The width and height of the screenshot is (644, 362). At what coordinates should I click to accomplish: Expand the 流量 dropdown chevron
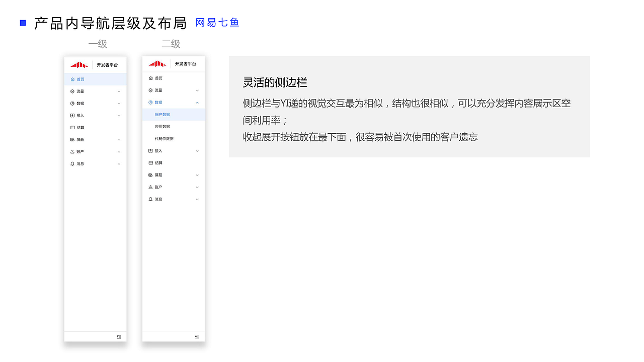[x=197, y=90]
